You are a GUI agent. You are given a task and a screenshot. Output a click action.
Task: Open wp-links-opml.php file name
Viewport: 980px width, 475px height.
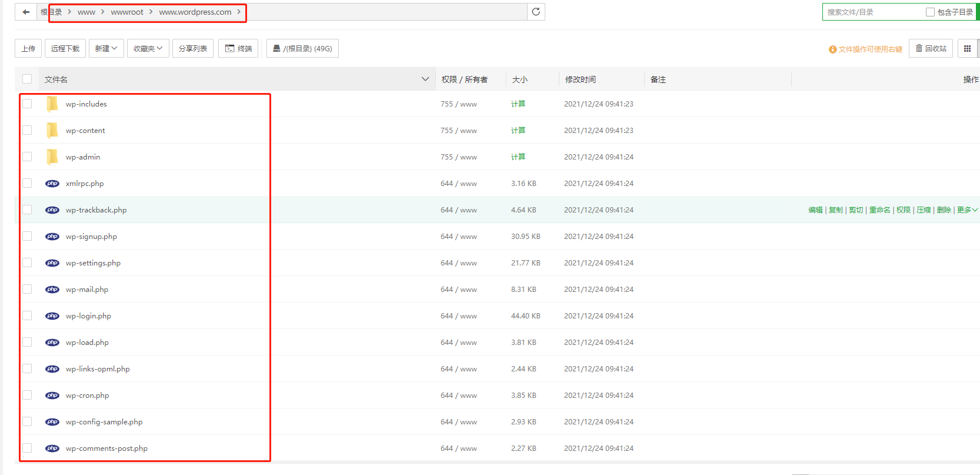pos(98,368)
